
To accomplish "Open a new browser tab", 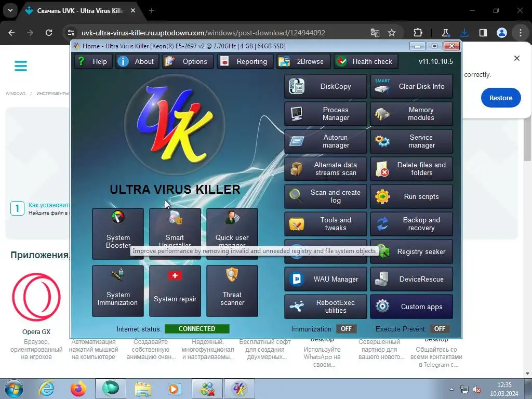I will coord(152,11).
